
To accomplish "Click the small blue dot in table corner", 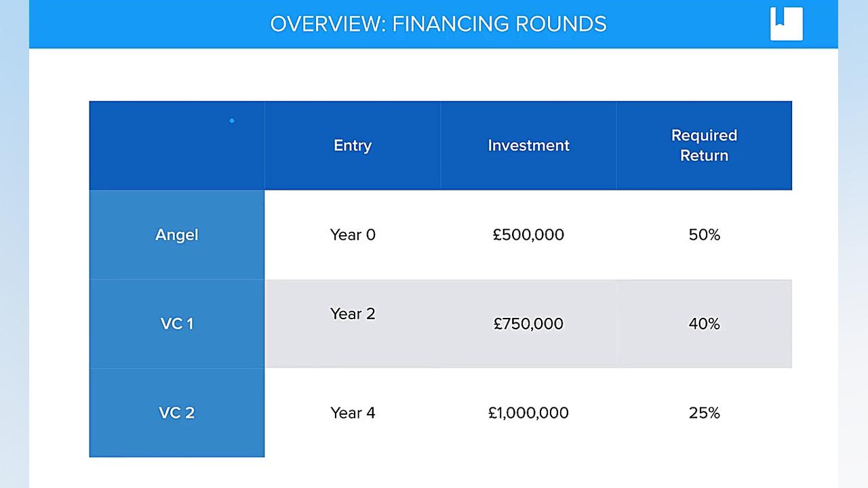I will (x=232, y=121).
